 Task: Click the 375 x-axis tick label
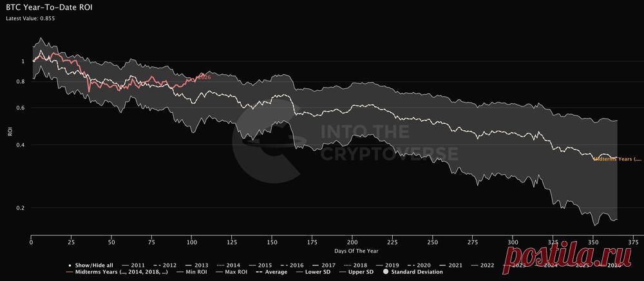click(x=633, y=242)
